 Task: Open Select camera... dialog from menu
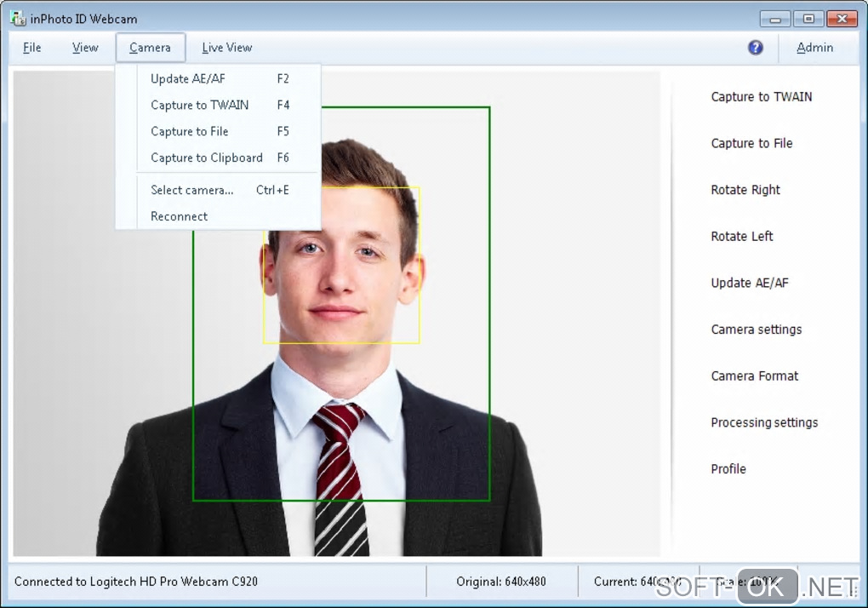coord(192,190)
